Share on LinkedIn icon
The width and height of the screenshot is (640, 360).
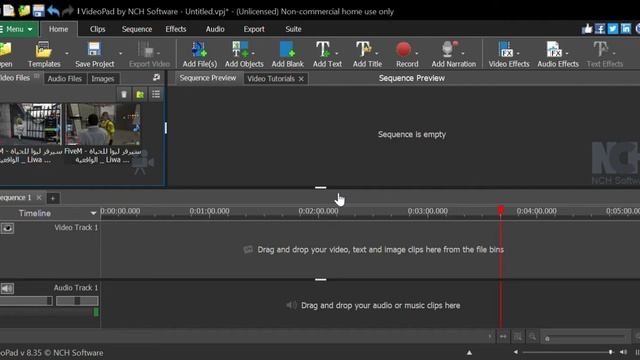[x=626, y=29]
